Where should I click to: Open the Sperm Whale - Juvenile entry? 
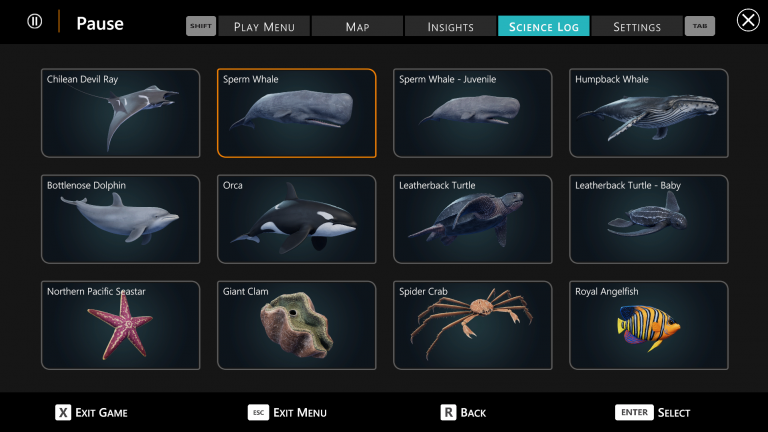click(473, 113)
